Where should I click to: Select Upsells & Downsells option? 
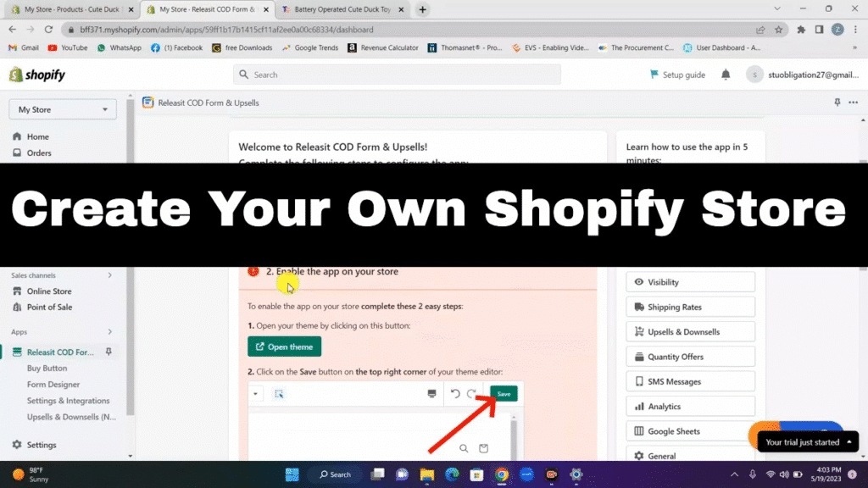690,332
